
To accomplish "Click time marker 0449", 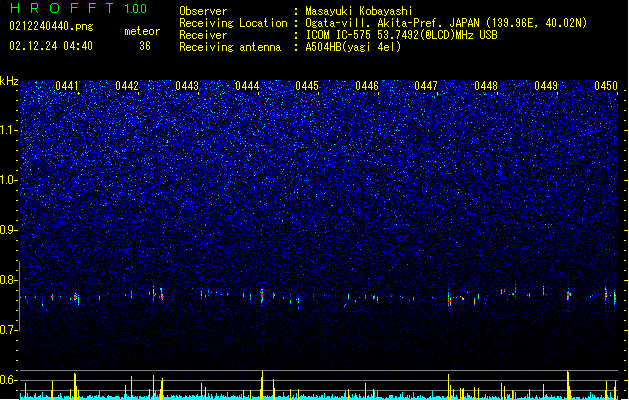I will click(x=546, y=86).
